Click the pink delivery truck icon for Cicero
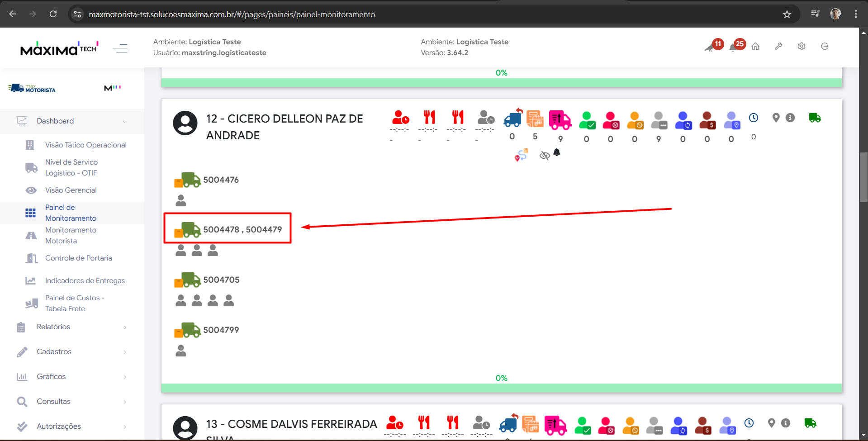Viewport: 868px width, 441px height. (560, 120)
